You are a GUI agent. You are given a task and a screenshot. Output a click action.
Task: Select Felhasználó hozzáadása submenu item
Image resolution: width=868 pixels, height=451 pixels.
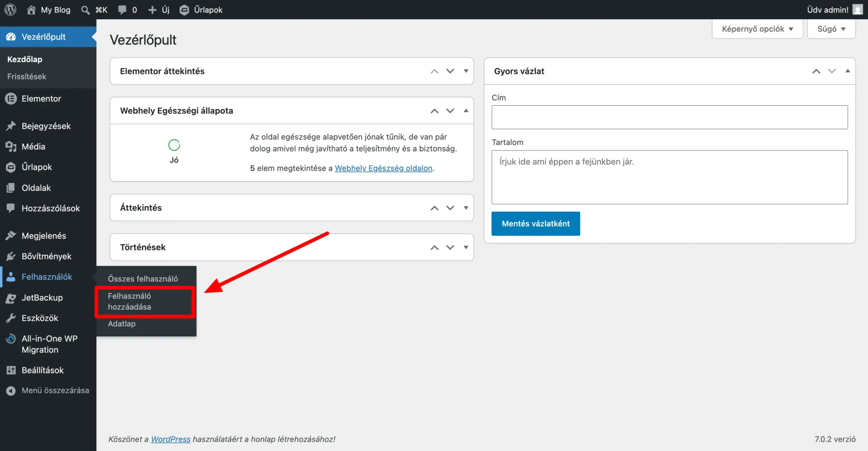coord(130,301)
